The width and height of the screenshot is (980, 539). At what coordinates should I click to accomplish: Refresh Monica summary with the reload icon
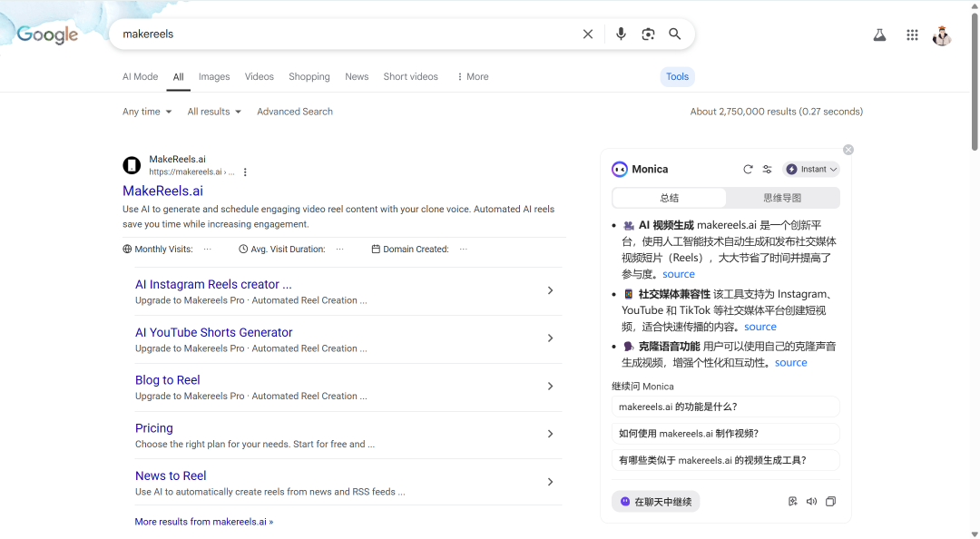(748, 170)
